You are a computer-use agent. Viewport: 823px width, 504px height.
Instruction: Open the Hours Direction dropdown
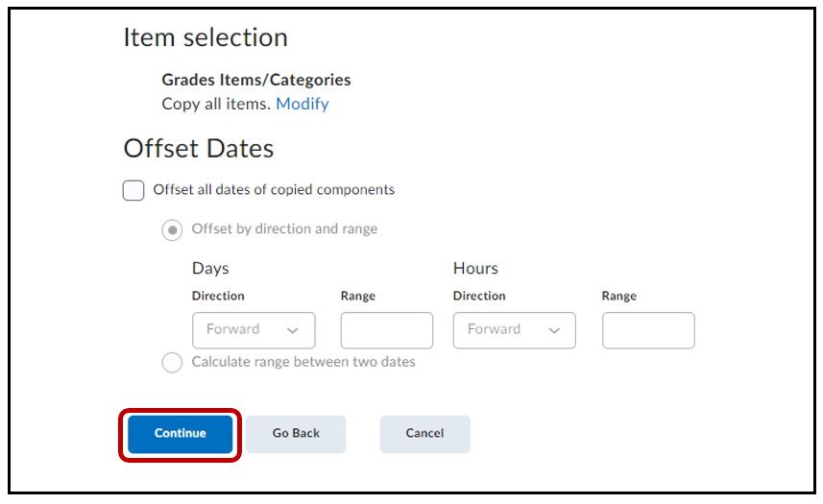pyautogui.click(x=514, y=330)
